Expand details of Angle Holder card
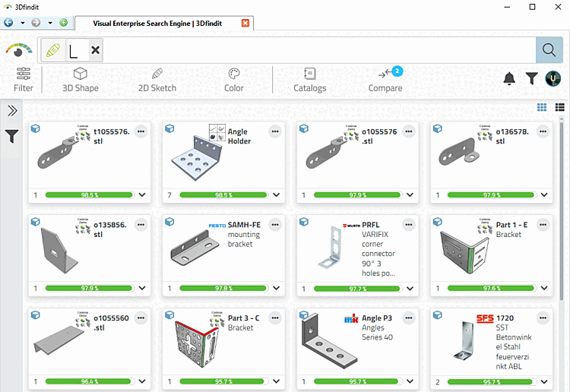 pyautogui.click(x=277, y=194)
